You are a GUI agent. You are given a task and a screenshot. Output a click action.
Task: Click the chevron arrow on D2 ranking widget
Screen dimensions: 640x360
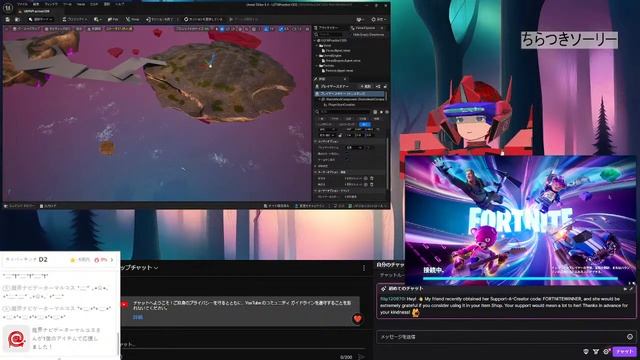(x=112, y=260)
